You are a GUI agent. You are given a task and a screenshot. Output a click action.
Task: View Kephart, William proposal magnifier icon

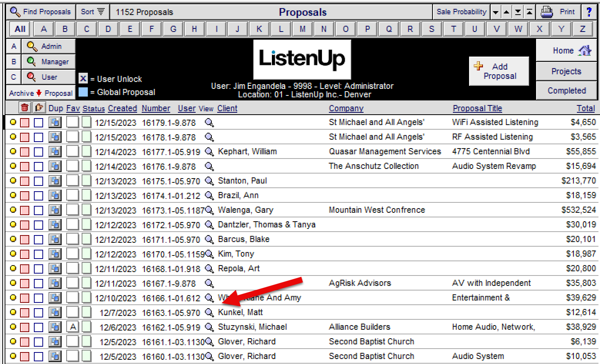point(209,152)
